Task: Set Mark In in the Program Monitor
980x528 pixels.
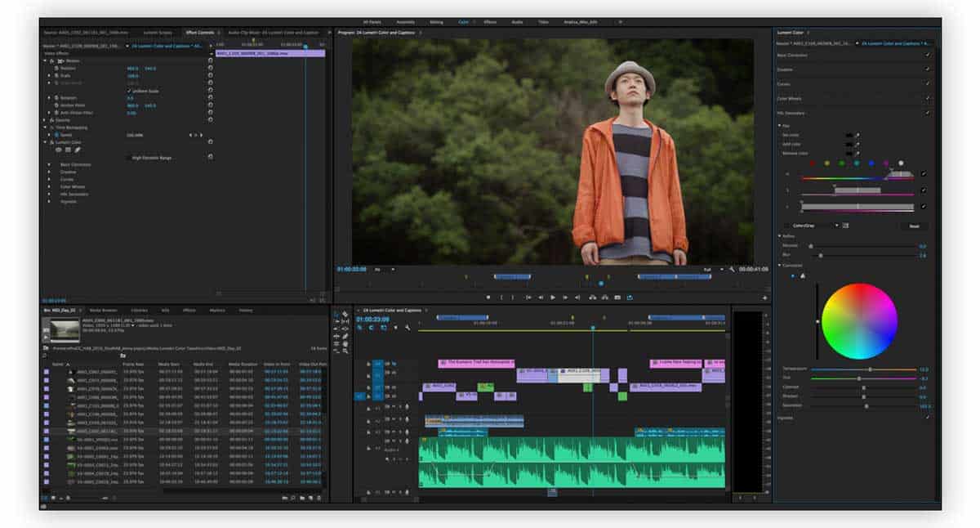Action: tap(501, 298)
